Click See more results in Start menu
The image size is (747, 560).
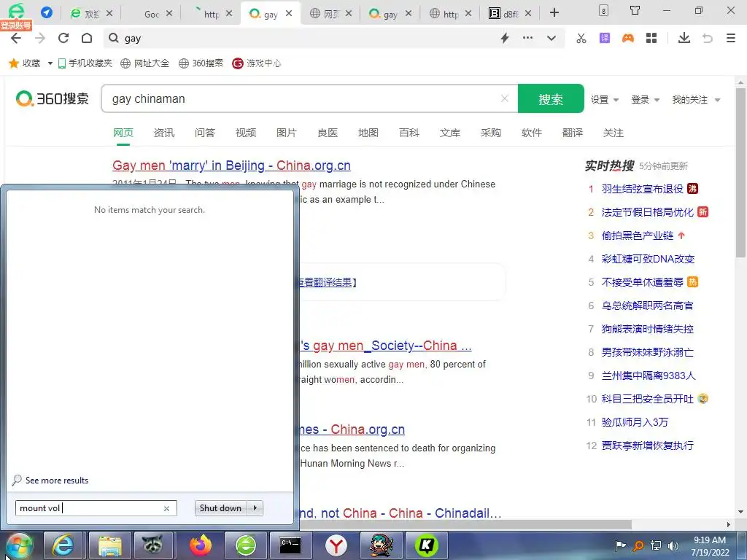(x=57, y=480)
